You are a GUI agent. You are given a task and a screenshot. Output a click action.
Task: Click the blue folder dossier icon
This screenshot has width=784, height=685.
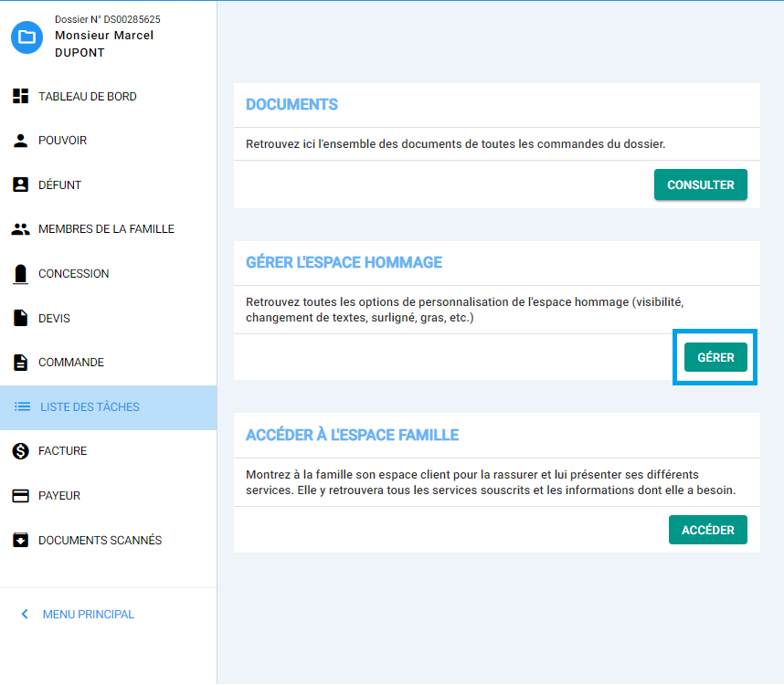click(27, 37)
